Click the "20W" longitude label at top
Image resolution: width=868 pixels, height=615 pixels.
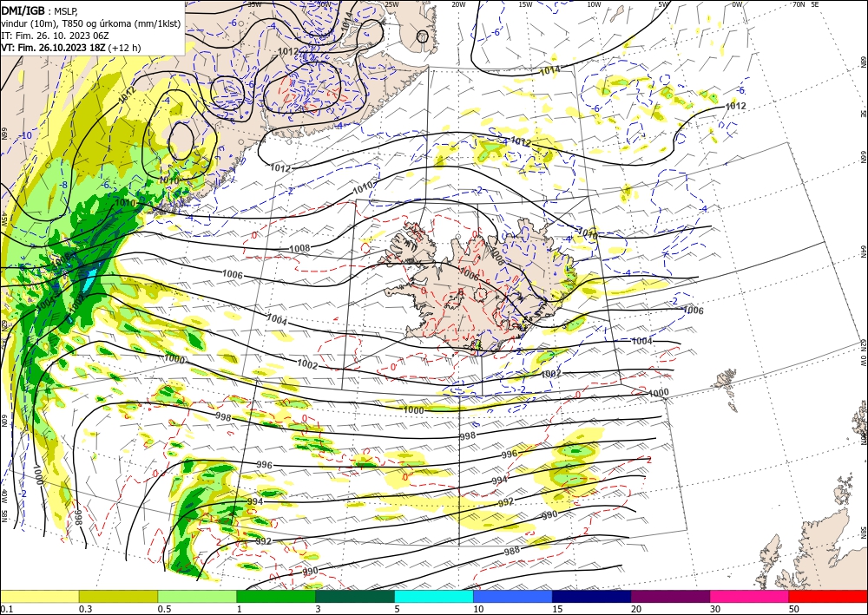(458, 4)
